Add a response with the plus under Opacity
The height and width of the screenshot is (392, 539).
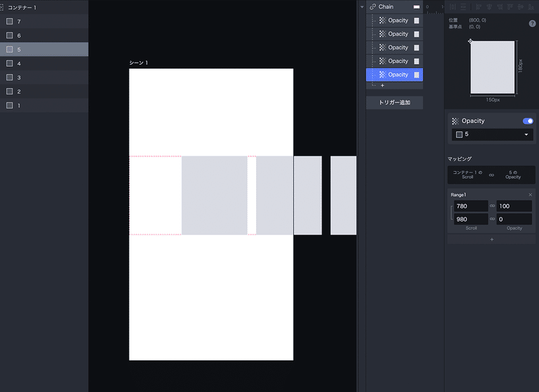tap(382, 85)
